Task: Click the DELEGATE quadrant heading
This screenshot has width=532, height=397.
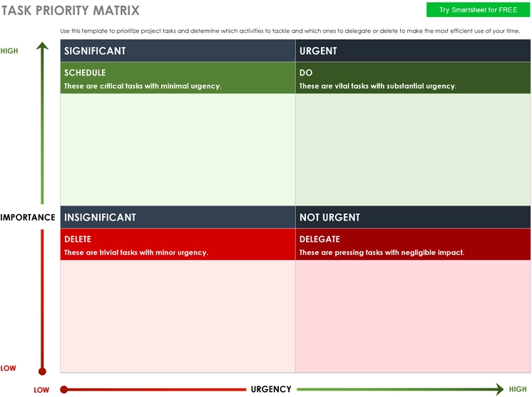Action: pyautogui.click(x=319, y=239)
